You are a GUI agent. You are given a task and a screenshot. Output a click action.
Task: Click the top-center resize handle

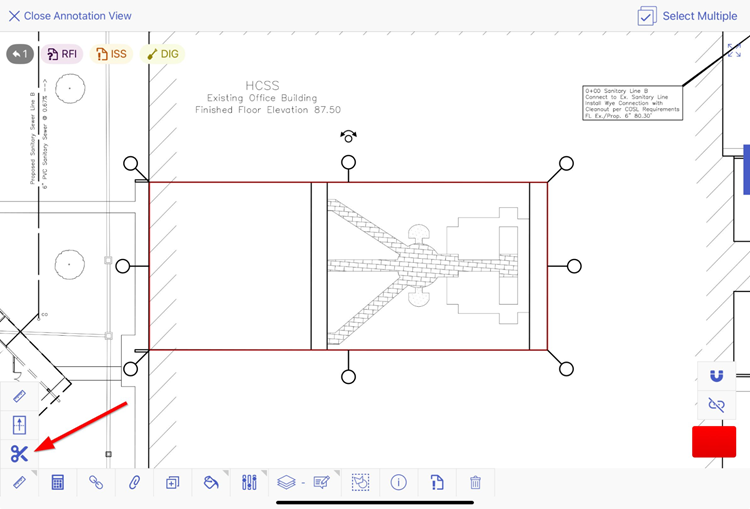(x=348, y=162)
